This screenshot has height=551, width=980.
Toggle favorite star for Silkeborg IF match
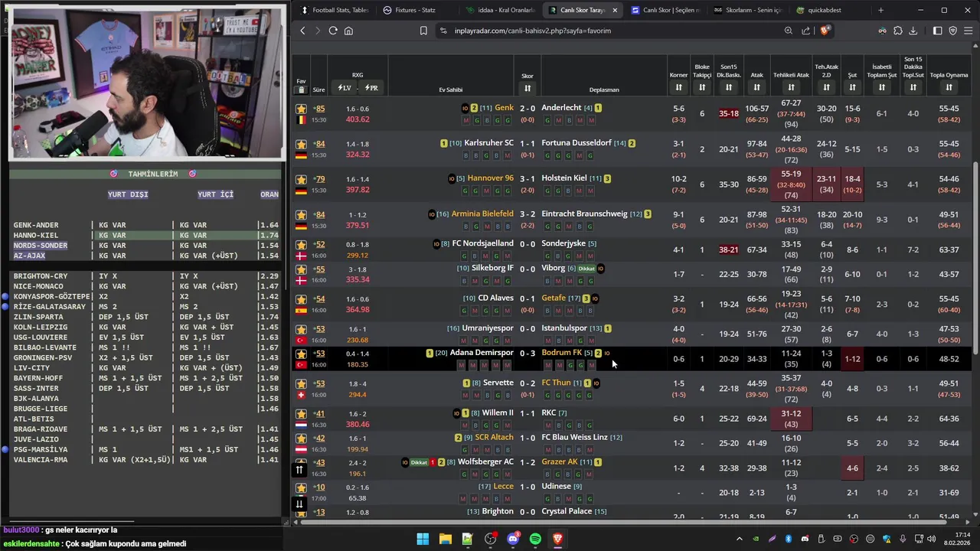tap(301, 269)
